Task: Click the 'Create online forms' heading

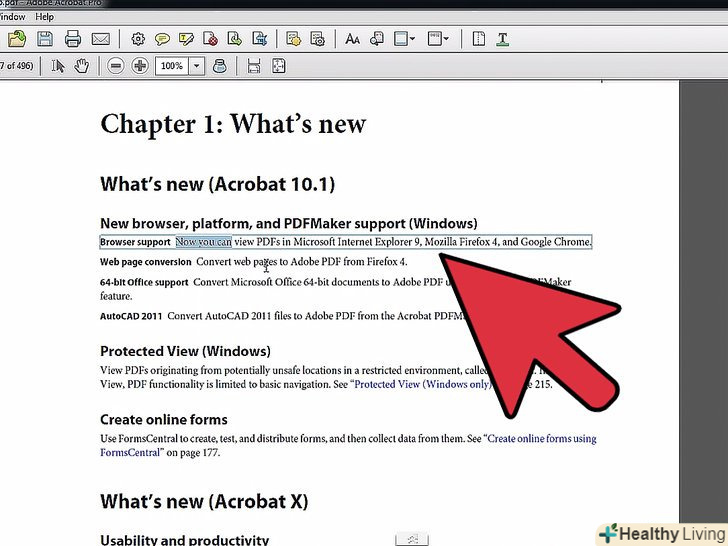Action: pos(164,420)
